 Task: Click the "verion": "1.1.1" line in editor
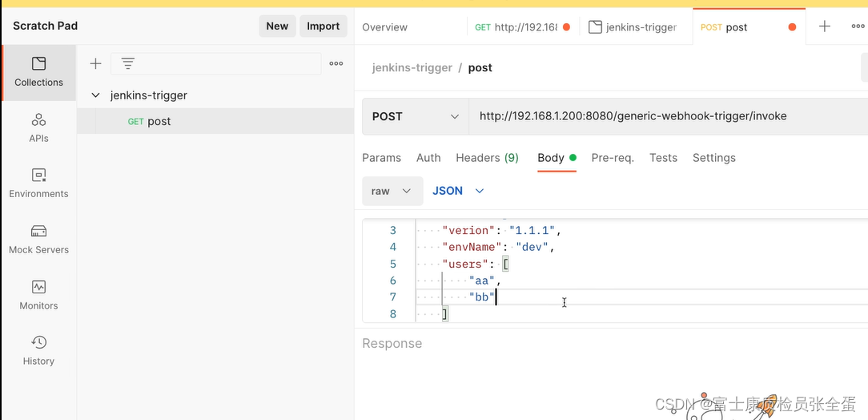point(502,230)
